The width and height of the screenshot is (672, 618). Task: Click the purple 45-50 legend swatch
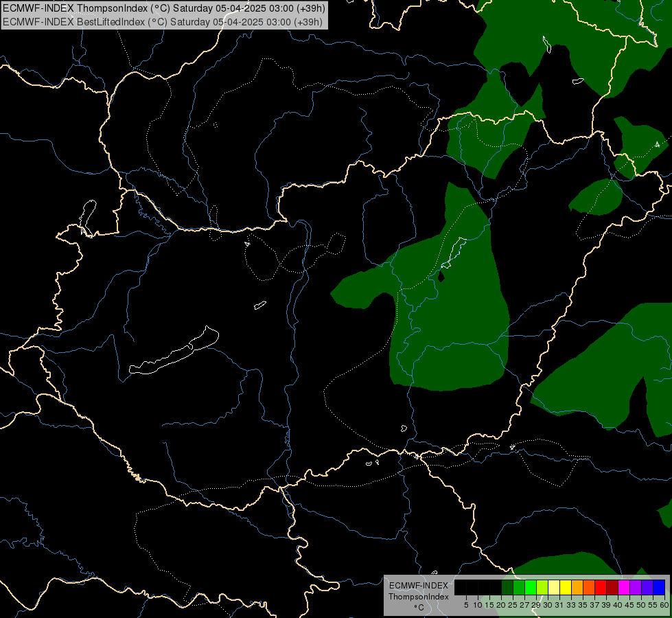point(636,587)
